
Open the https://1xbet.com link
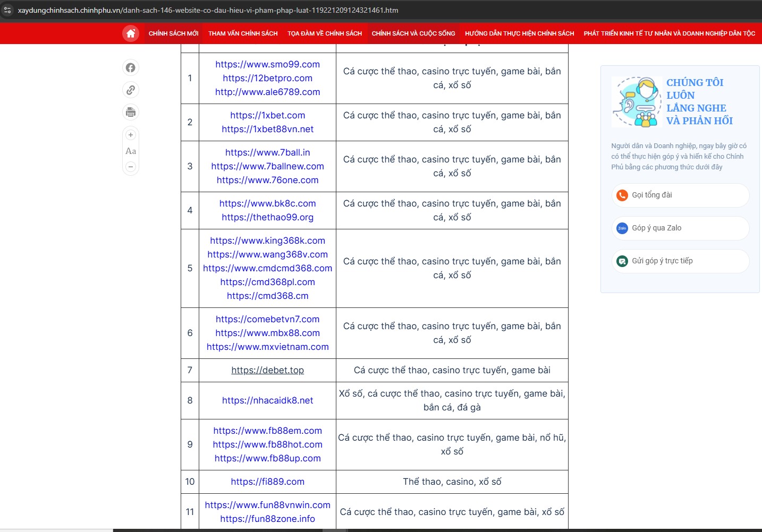(x=267, y=115)
